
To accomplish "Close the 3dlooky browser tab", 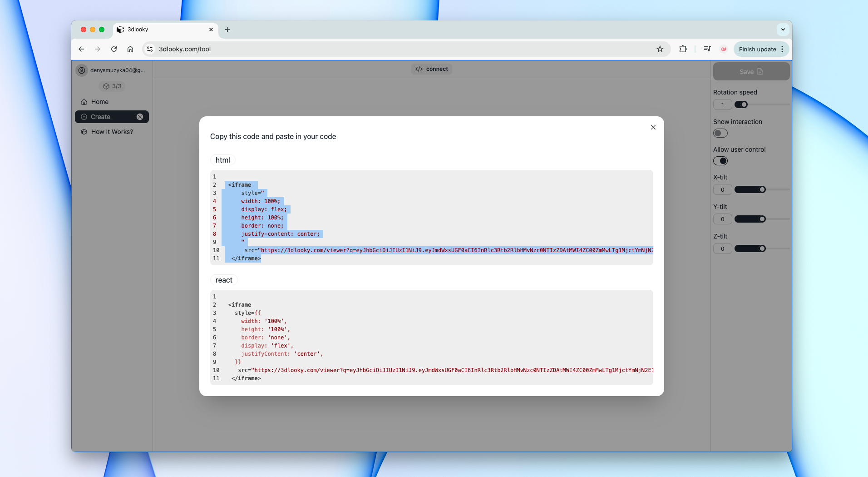I will click(211, 30).
